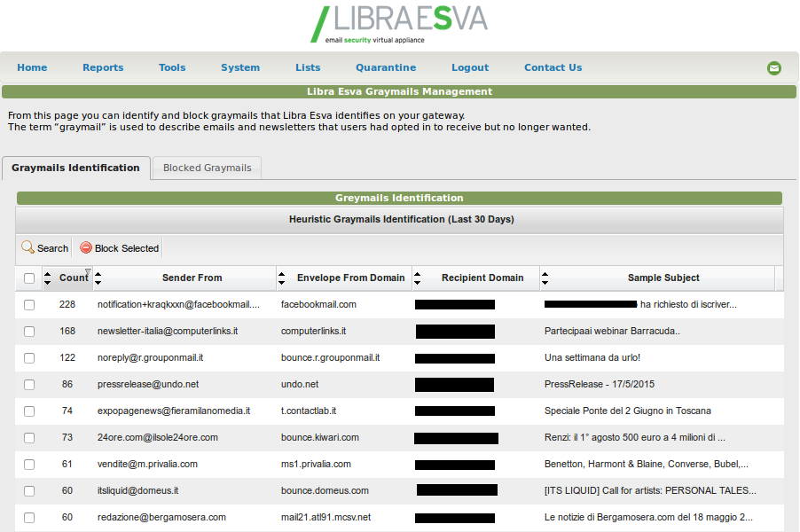Select sender redazione@bergamosera.com
The width and height of the screenshot is (800, 532).
point(161,517)
